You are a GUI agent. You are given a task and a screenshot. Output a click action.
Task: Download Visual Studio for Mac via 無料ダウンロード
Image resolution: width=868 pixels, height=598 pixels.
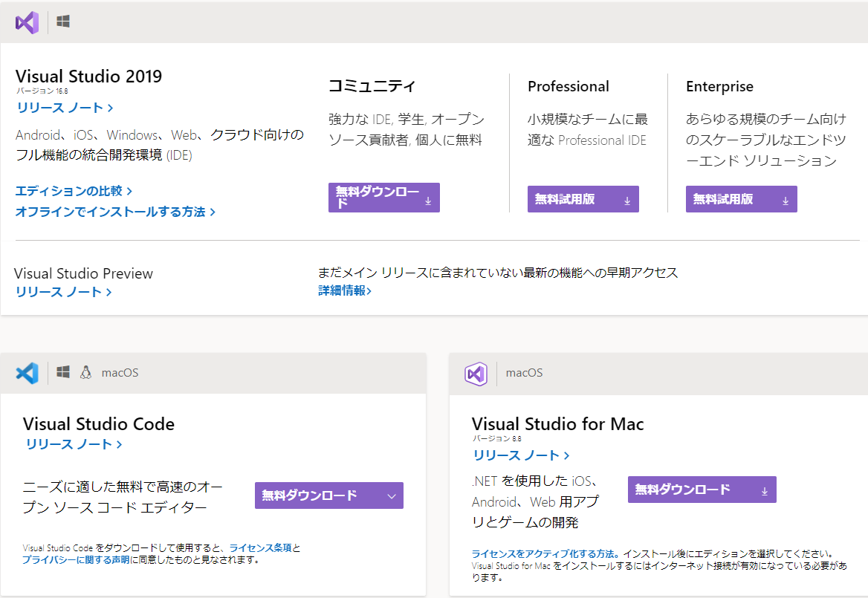pyautogui.click(x=702, y=490)
